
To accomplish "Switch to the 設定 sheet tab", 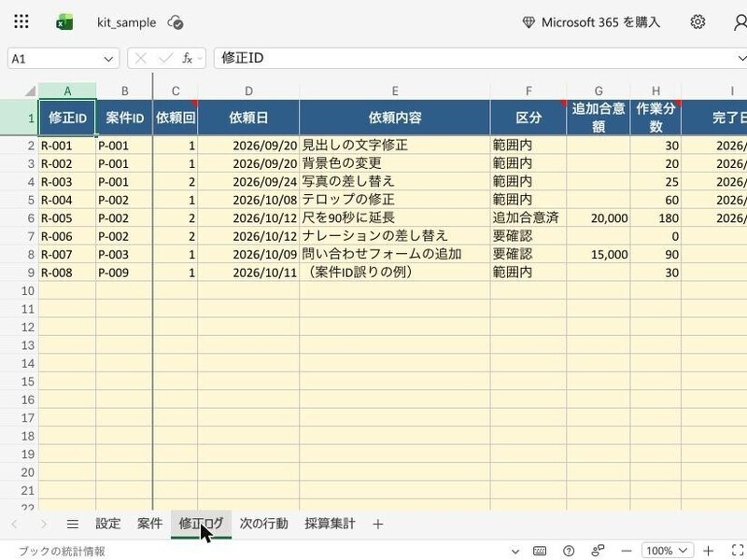I will 107,524.
